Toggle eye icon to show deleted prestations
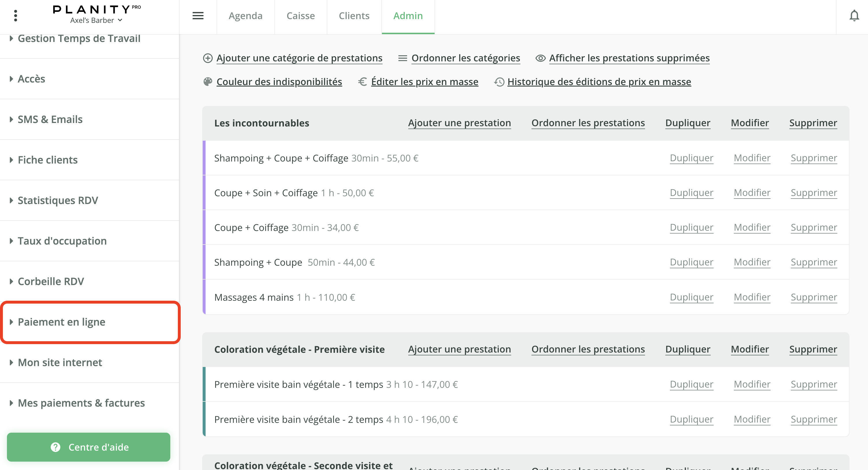868x470 pixels. [540, 58]
